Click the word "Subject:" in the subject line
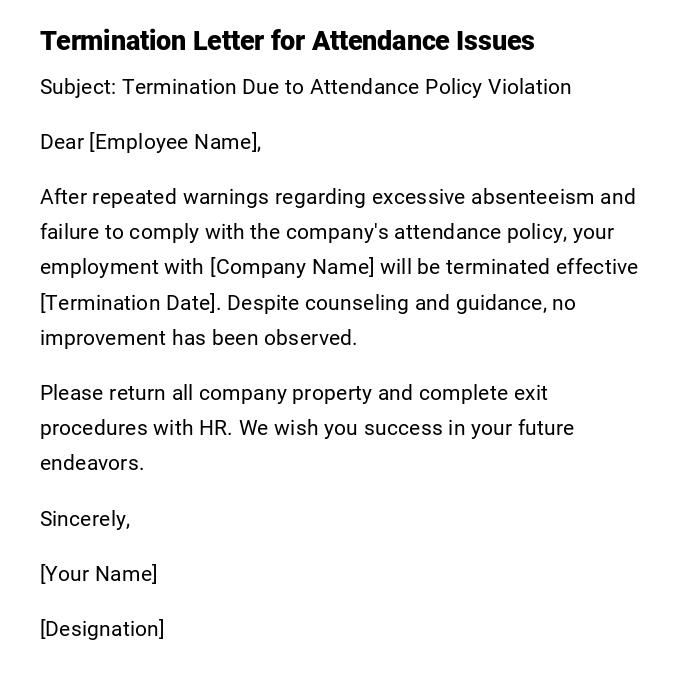The image size is (700, 691). pos(78,87)
